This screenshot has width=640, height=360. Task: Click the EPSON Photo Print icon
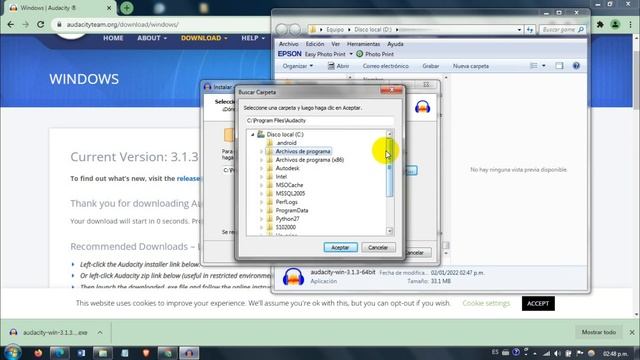tap(360, 54)
